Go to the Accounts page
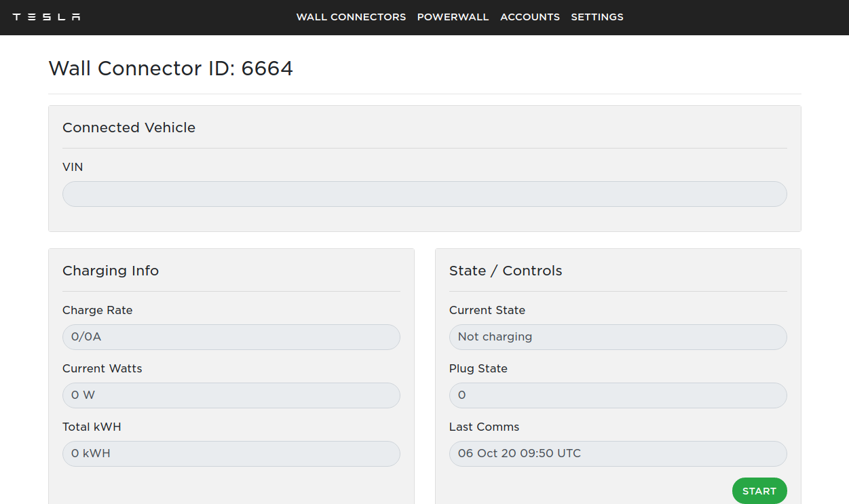Viewport: 849px width, 504px height. [x=530, y=17]
